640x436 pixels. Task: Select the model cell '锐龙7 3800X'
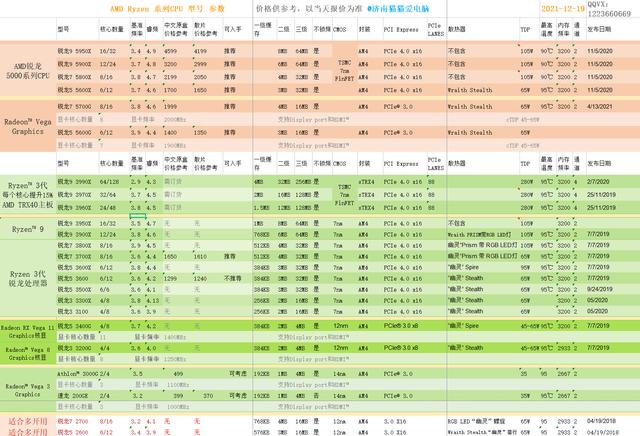74,246
